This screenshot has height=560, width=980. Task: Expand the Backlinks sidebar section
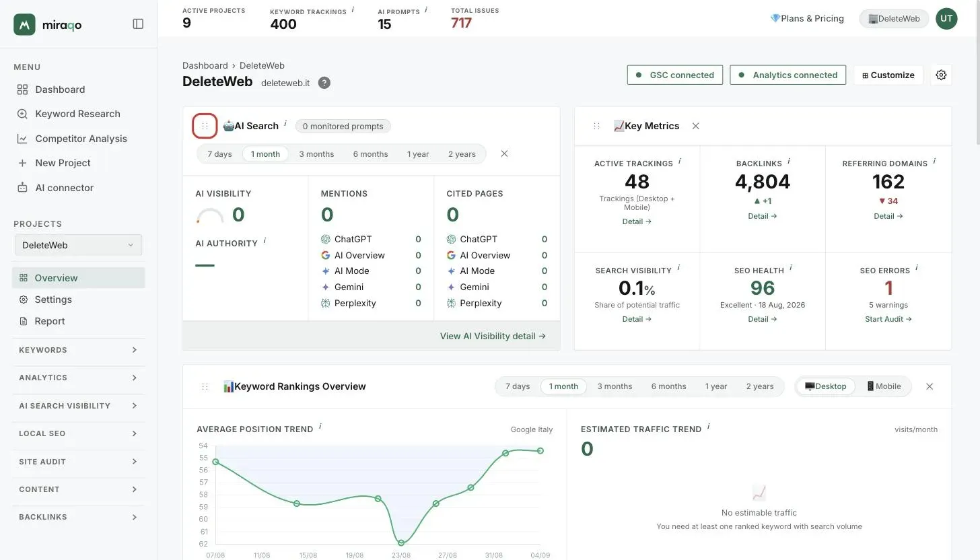coord(79,517)
